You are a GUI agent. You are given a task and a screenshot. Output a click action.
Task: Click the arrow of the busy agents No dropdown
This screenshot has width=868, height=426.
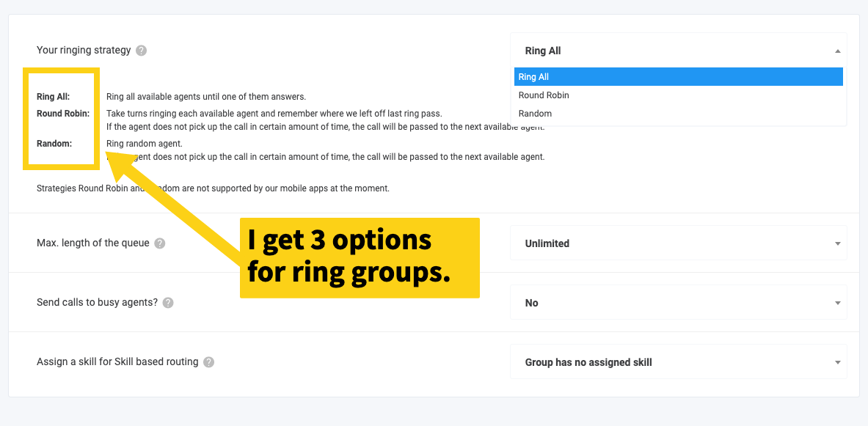(x=838, y=303)
